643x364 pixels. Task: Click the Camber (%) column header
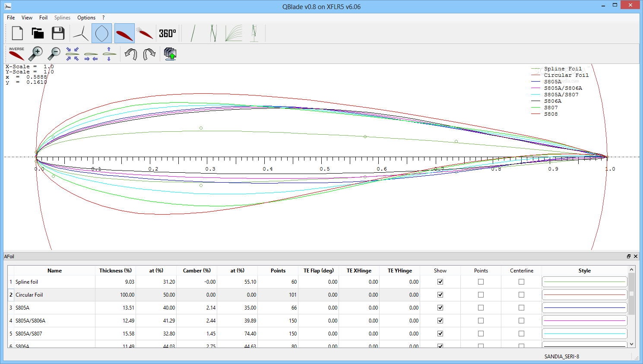point(196,271)
